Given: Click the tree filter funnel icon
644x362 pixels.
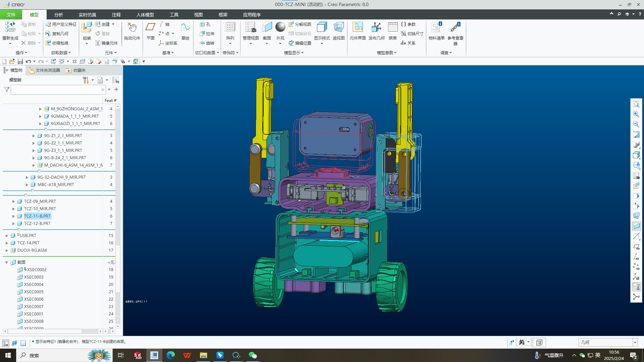Looking at the screenshot, I should point(7,89).
